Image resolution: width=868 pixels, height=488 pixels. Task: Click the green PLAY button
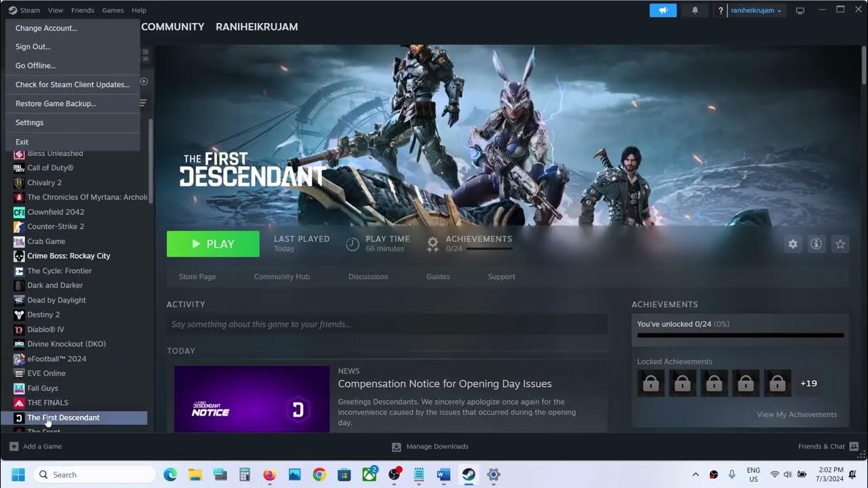[213, 244]
